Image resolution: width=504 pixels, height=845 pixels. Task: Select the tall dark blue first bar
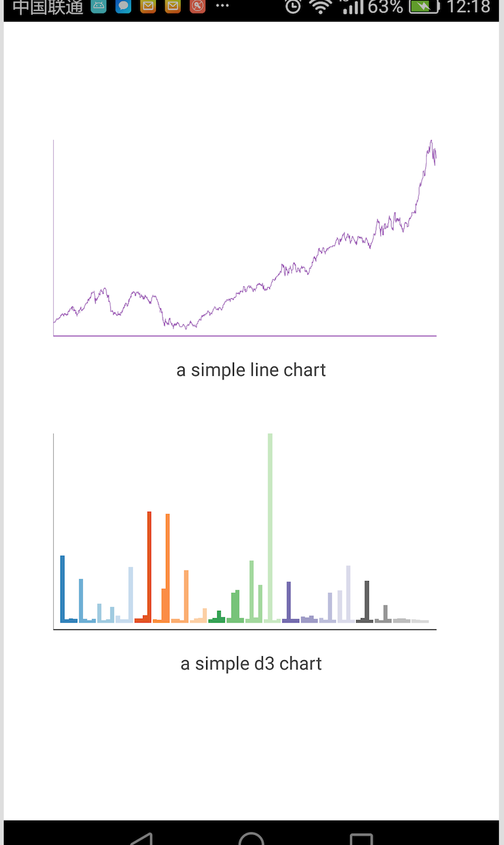click(63, 589)
